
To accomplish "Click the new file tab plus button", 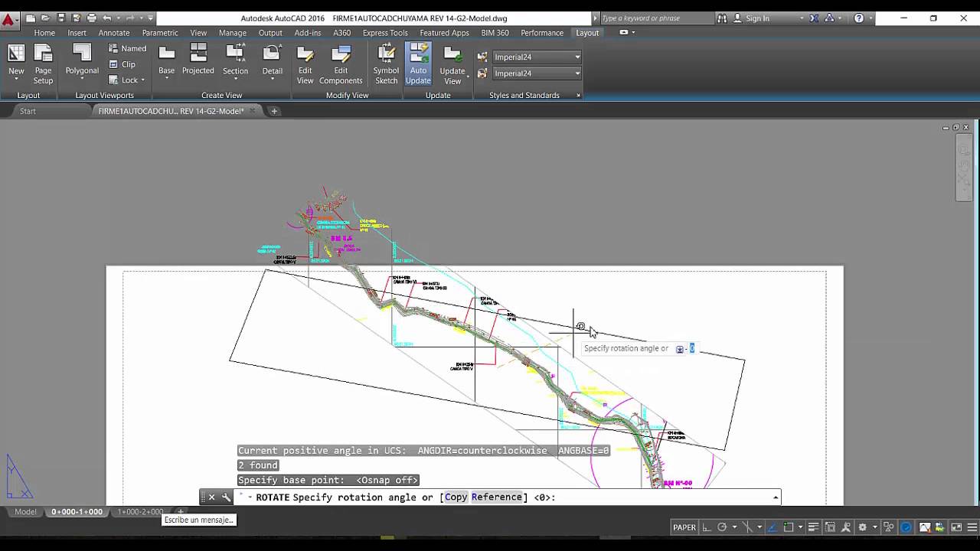I will point(274,111).
